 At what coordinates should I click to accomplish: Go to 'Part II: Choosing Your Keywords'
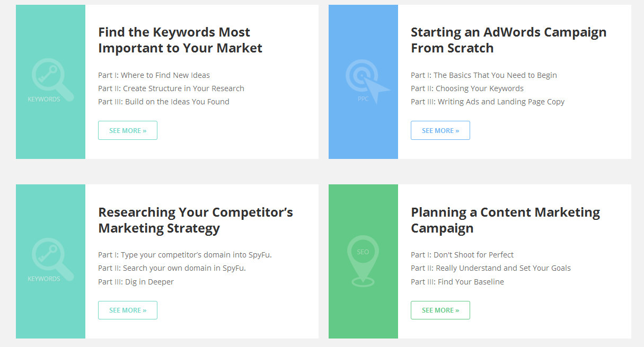click(x=467, y=88)
